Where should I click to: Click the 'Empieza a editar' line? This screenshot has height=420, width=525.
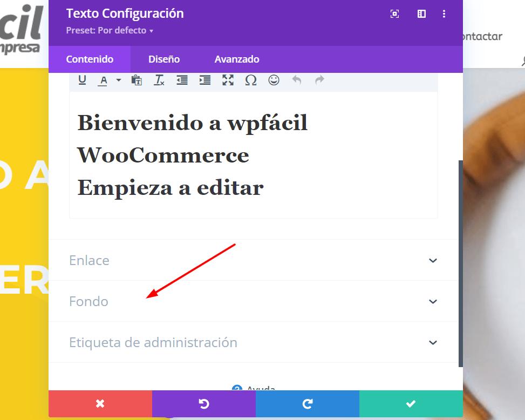[x=171, y=188]
